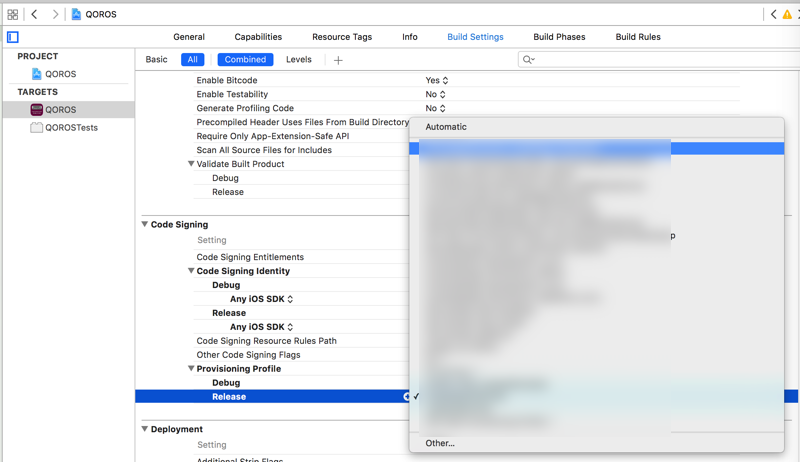Select the Combined view

pos(245,60)
